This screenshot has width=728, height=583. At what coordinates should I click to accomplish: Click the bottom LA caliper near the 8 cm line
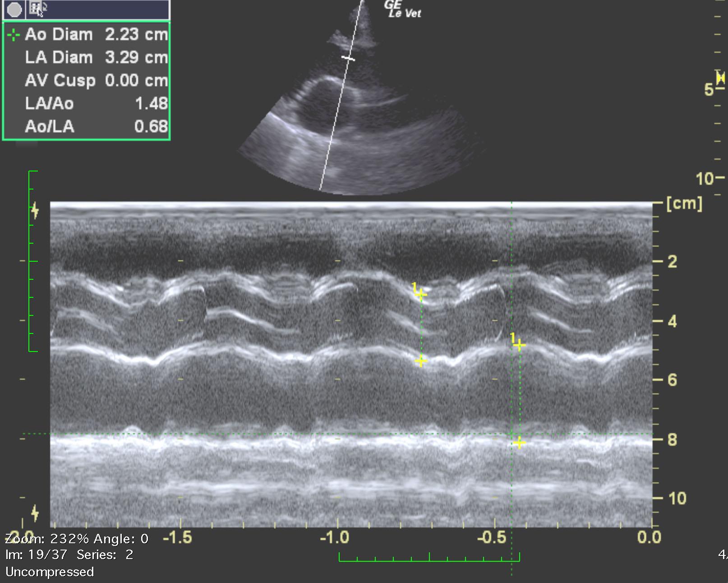[519, 443]
